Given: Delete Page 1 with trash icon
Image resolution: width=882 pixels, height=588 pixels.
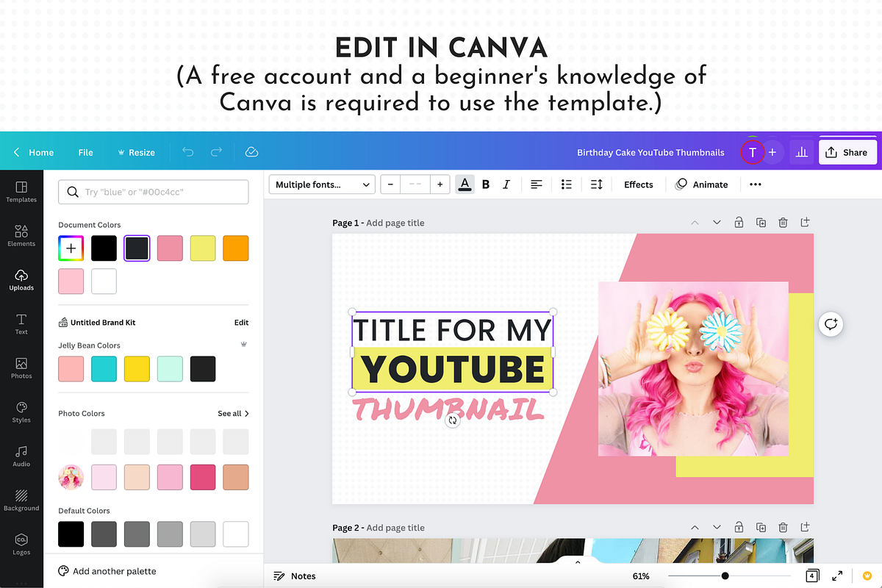Looking at the screenshot, I should click(x=784, y=222).
